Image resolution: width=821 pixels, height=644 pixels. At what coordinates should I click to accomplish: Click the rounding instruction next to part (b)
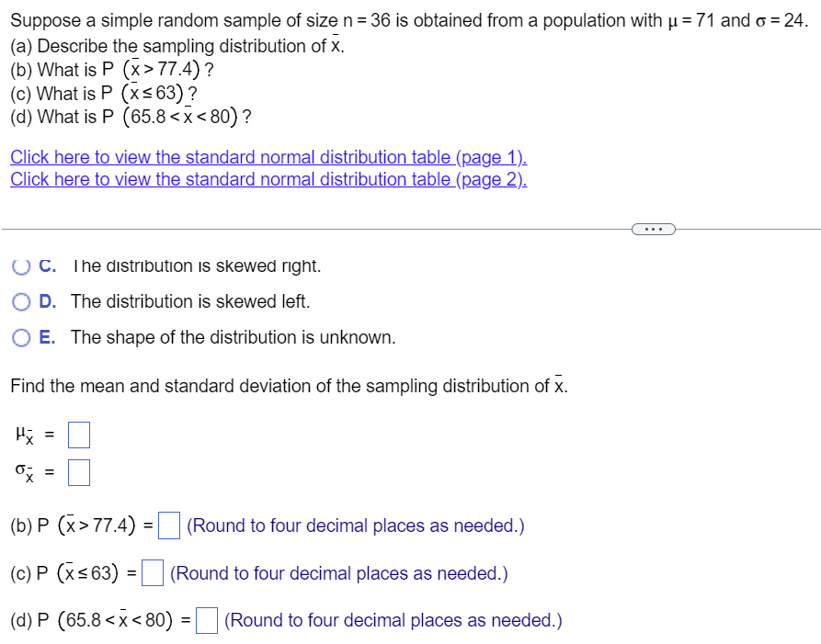coord(355,525)
